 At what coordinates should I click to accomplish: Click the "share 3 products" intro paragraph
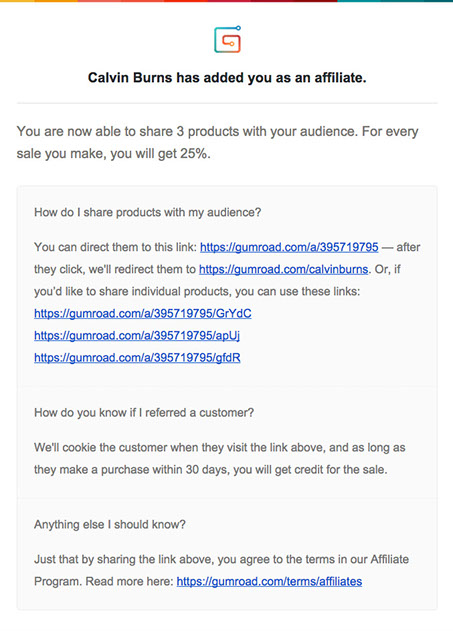[217, 142]
